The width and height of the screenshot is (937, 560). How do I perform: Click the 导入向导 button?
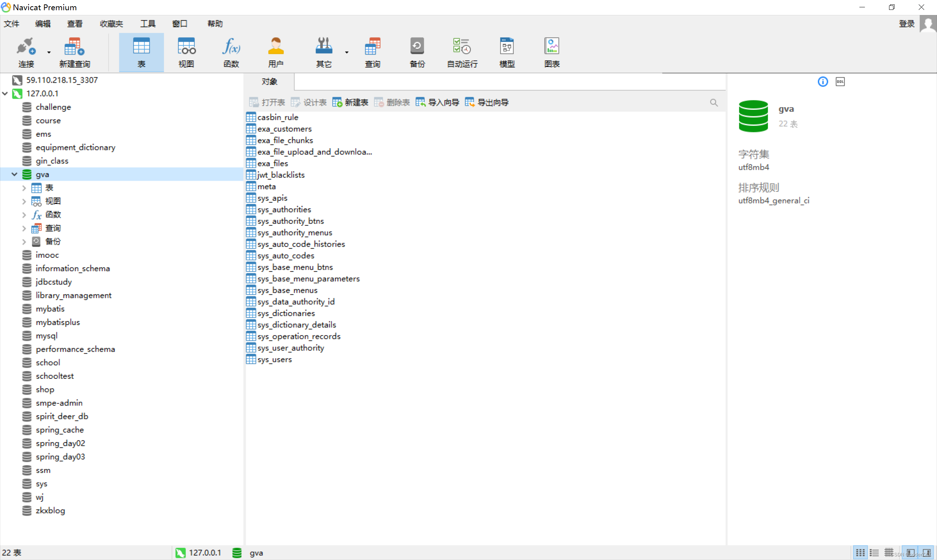(437, 102)
